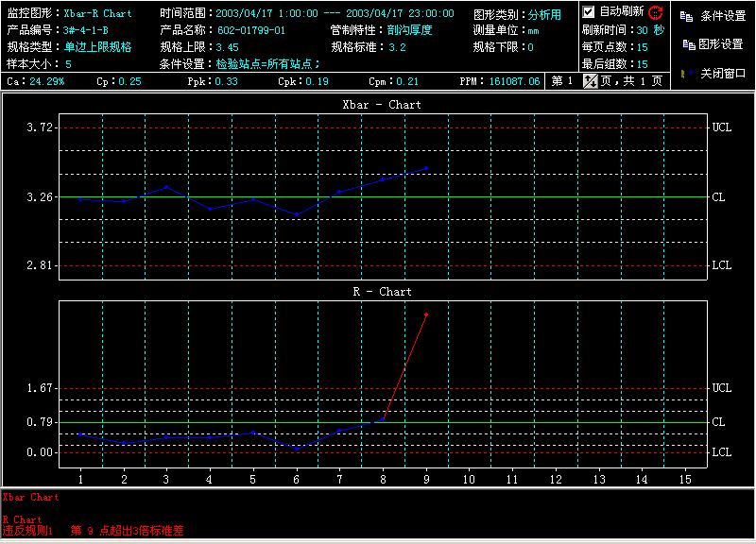Viewport: 756px width, 544px height.
Task: Click Xbar chart data point for sample 6
Action: [297, 215]
